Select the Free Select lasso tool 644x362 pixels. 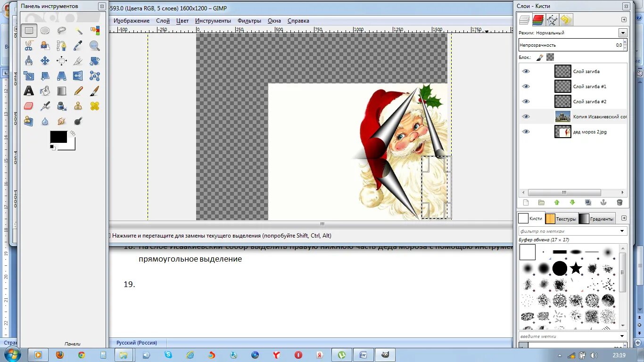pyautogui.click(x=61, y=31)
